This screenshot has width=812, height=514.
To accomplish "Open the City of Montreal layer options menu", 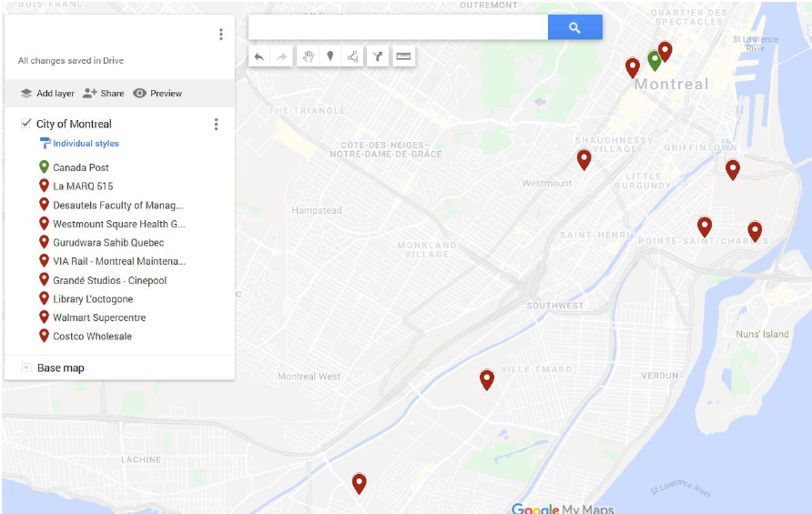I will click(216, 125).
